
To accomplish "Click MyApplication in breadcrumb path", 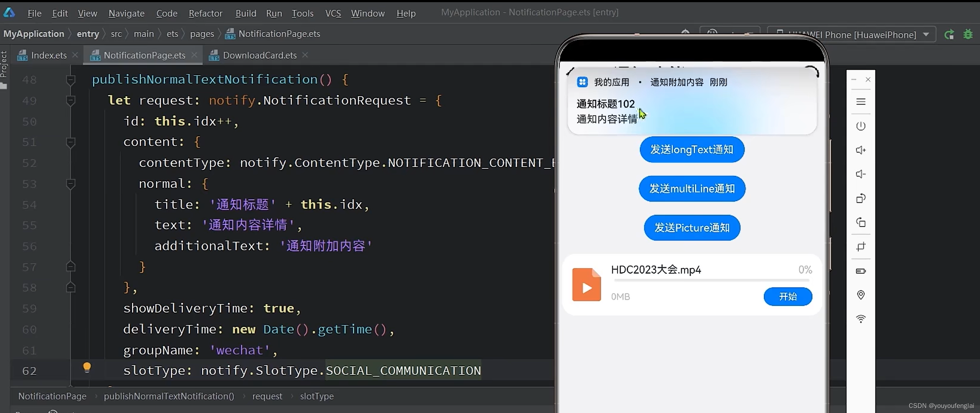I will click(34, 34).
